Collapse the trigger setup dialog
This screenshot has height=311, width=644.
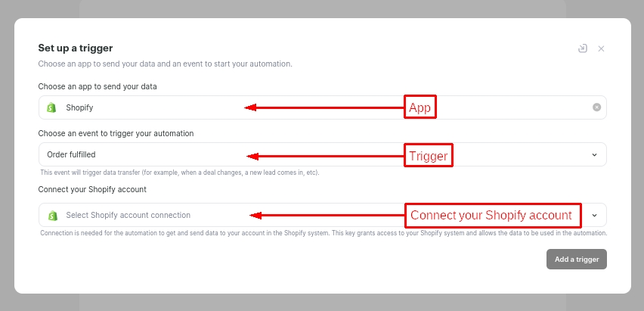(582, 48)
